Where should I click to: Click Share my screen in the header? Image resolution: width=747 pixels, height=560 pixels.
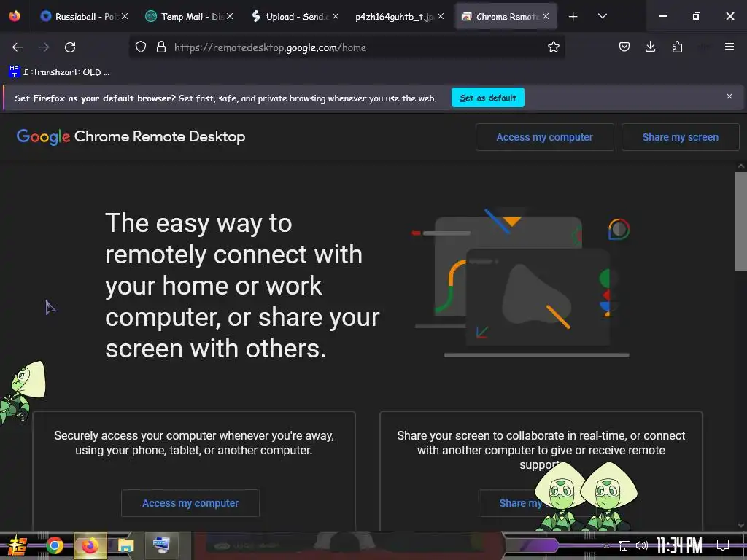point(681,137)
